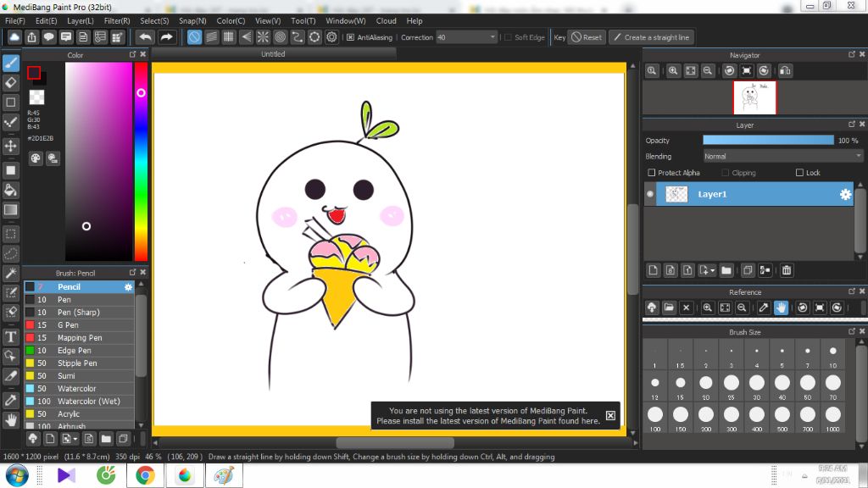This screenshot has height=488, width=868.
Task: Click Create a straight line button
Action: point(652,37)
